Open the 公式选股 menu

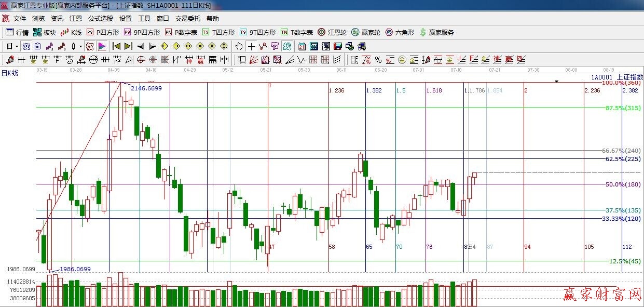pos(100,18)
